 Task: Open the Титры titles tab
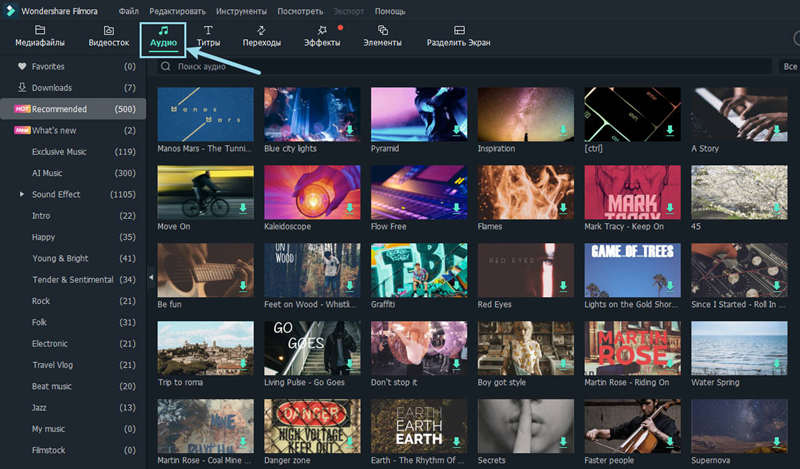point(208,36)
